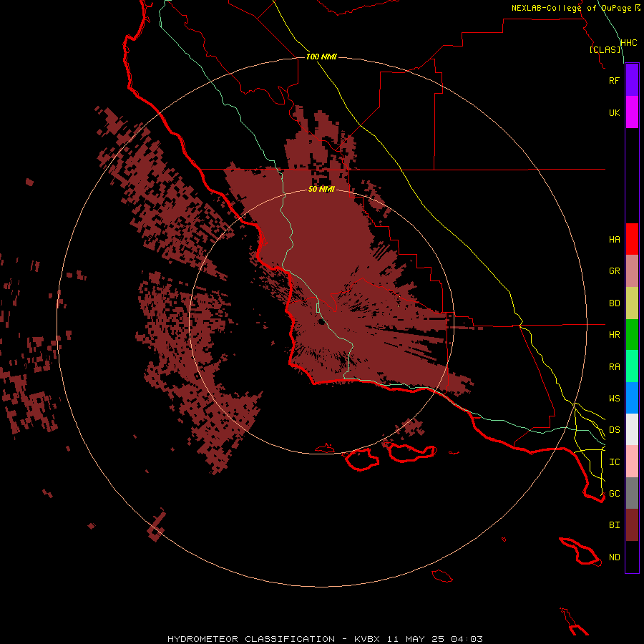The width and height of the screenshot is (644, 644).
Task: Click the NEXLAB-College of DuPage text
Action: tap(572, 8)
